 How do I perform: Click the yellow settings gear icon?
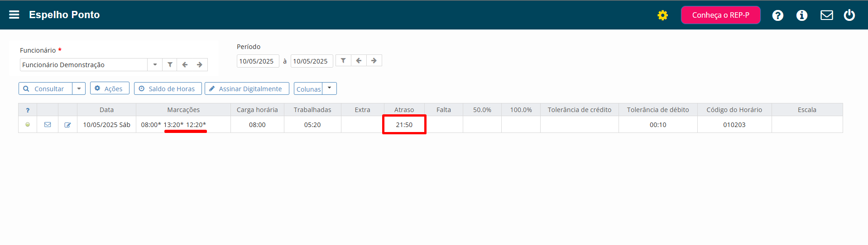662,15
